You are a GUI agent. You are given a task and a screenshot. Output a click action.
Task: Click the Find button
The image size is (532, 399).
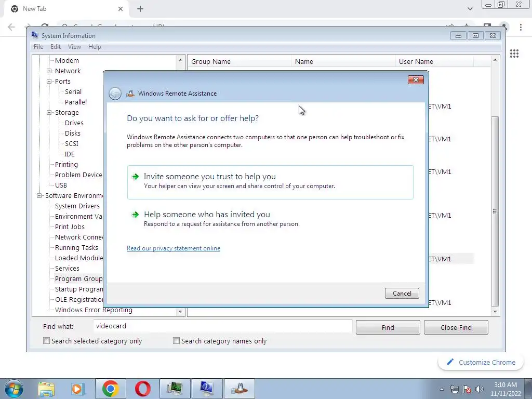388,327
